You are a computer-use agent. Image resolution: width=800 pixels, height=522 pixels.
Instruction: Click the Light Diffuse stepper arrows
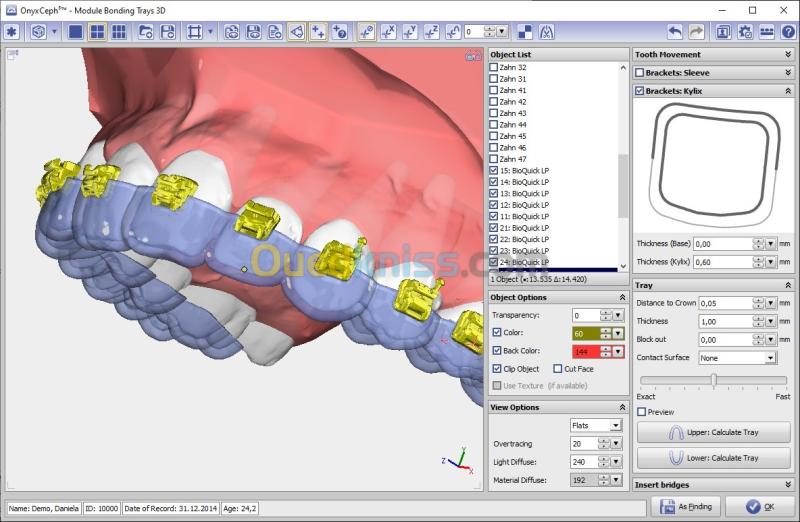click(604, 462)
